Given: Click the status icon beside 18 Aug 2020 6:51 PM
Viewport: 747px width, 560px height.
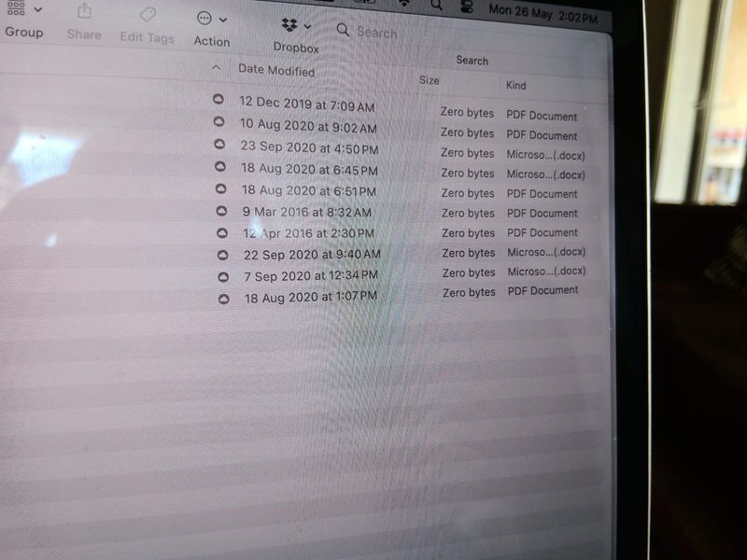Looking at the screenshot, I should click(220, 189).
